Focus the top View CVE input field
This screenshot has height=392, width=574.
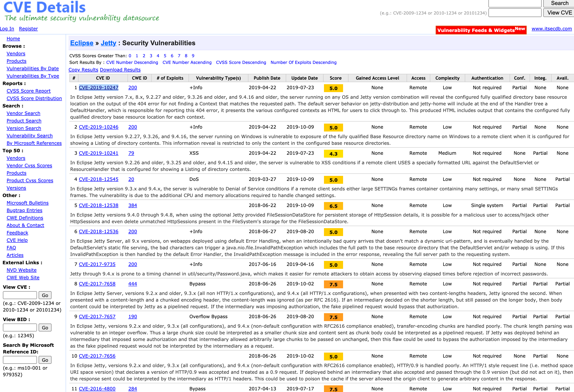515,13
